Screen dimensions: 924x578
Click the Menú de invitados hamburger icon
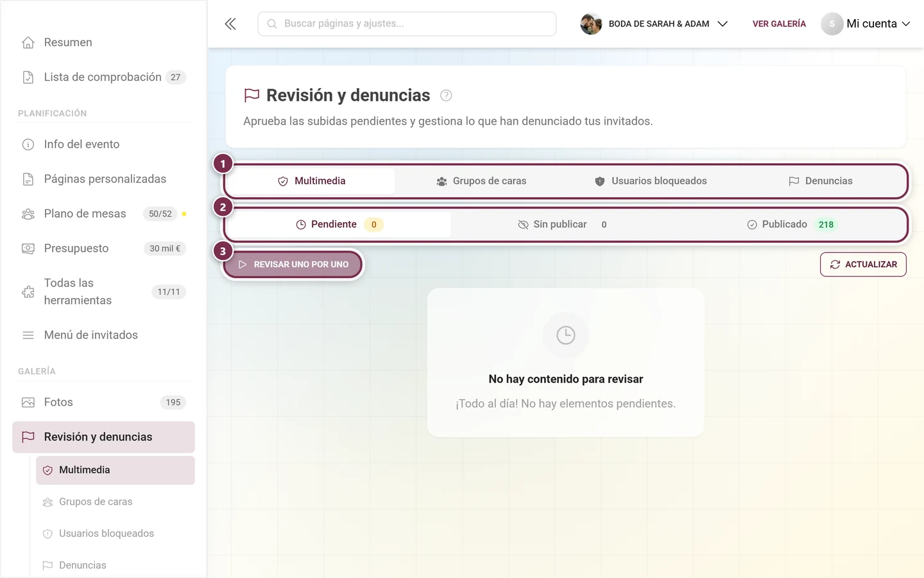point(28,335)
